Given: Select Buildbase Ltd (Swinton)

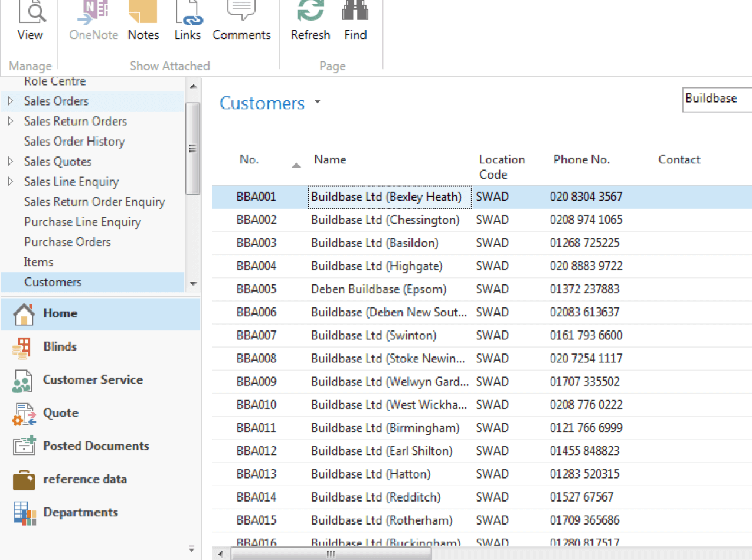Looking at the screenshot, I should (374, 335).
